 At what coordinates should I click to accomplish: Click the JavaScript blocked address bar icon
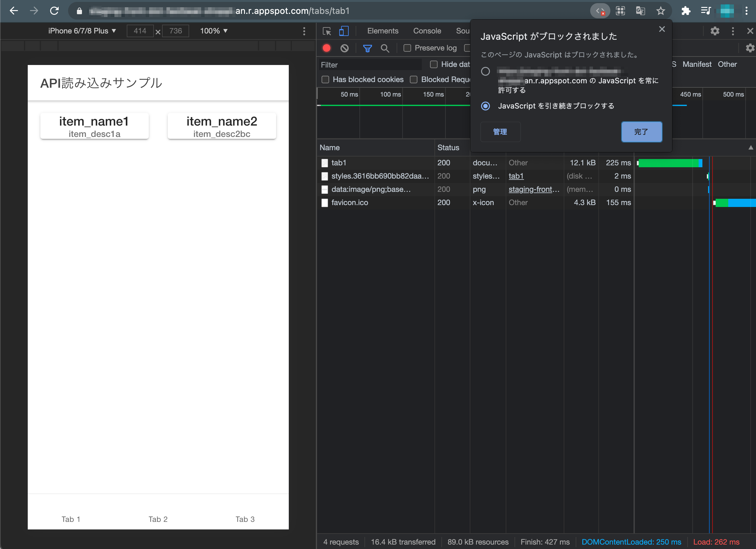(600, 11)
